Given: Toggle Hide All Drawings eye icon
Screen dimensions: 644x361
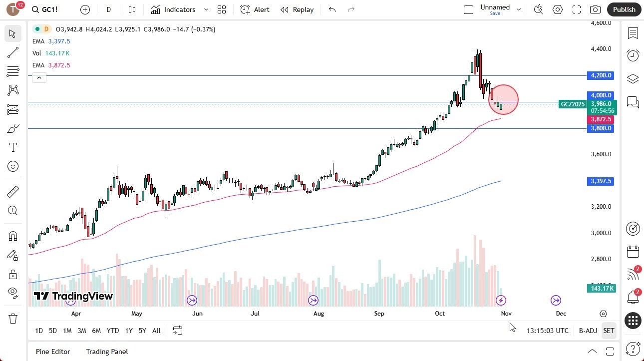Looking at the screenshot, I should click(13, 293).
